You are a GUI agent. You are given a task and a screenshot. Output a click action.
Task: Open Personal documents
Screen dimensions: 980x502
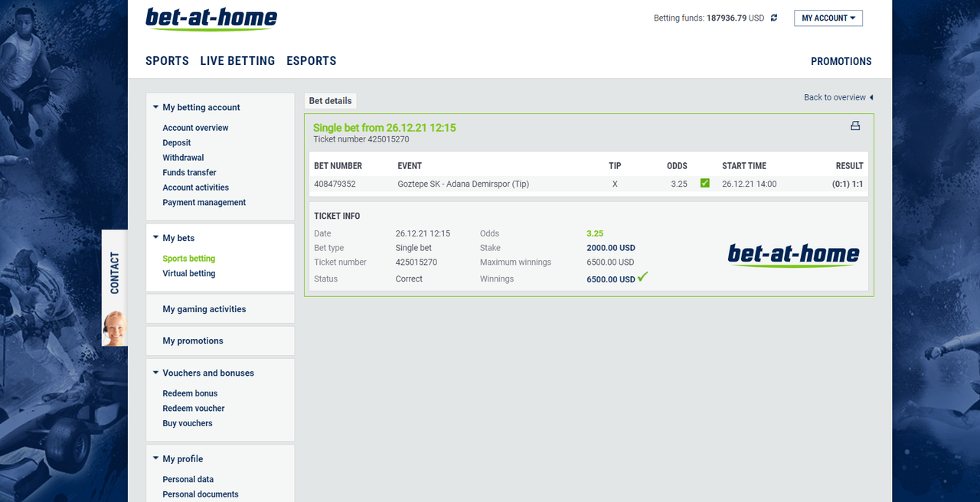pyautogui.click(x=201, y=494)
